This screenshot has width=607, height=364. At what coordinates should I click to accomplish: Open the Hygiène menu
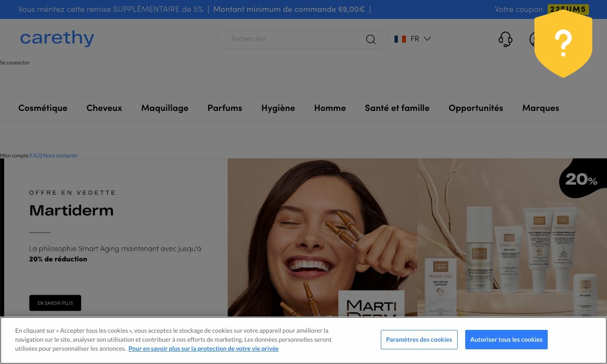[x=278, y=108]
